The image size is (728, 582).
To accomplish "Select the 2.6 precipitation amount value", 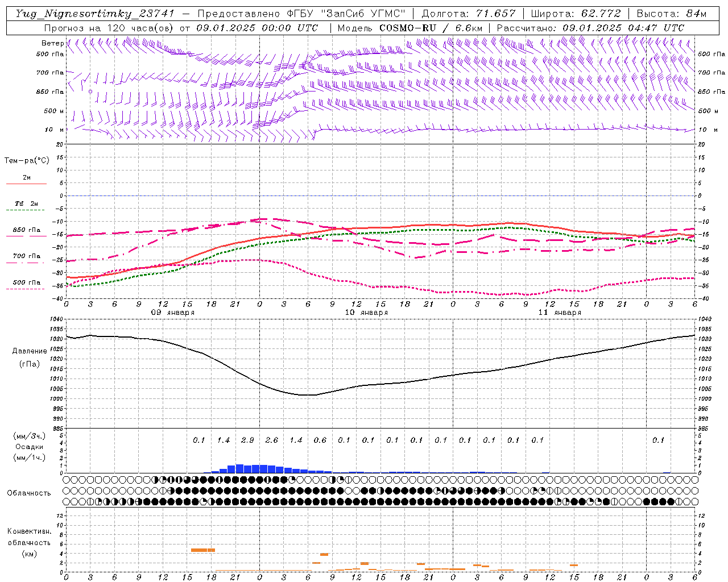I will pos(272,440).
